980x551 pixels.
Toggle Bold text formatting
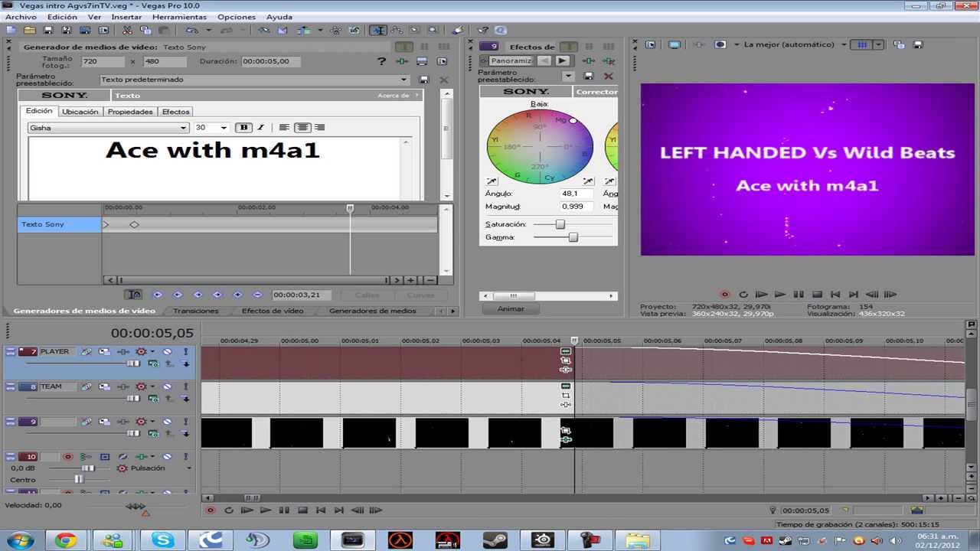pos(244,128)
